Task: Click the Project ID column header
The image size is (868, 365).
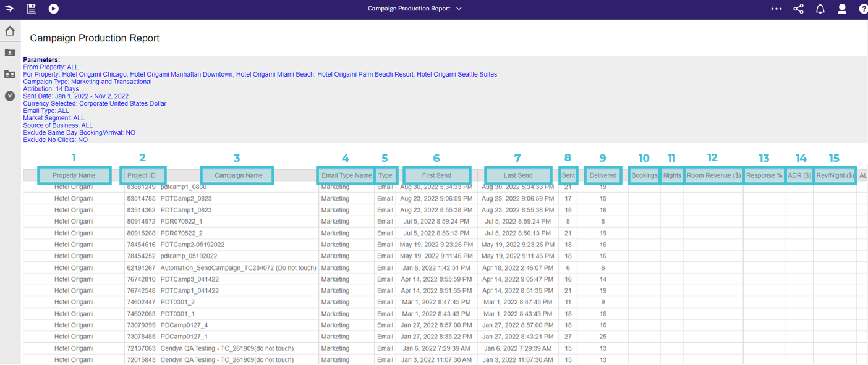Action: pos(142,175)
